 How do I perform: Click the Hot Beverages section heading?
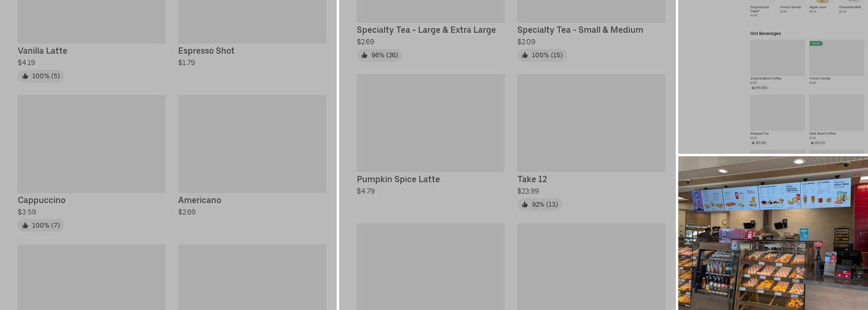[x=766, y=33]
